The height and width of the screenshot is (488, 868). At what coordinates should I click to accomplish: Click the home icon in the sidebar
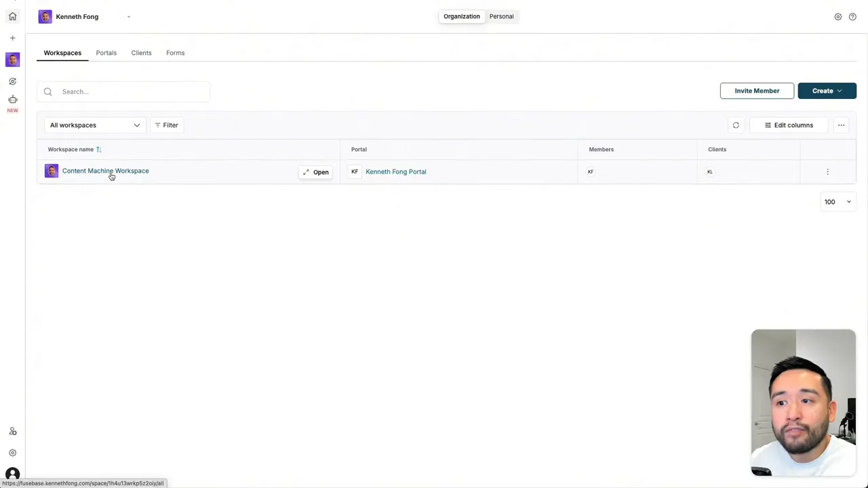(x=12, y=16)
